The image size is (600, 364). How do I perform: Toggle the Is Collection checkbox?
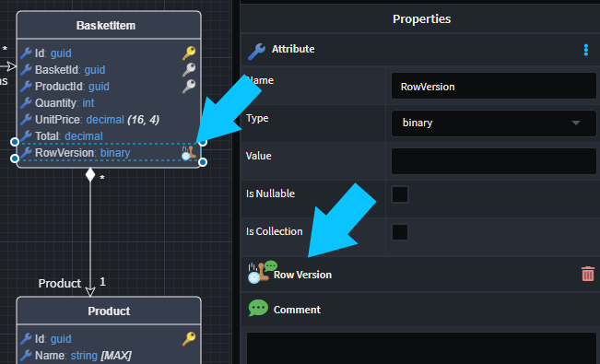[x=400, y=232]
